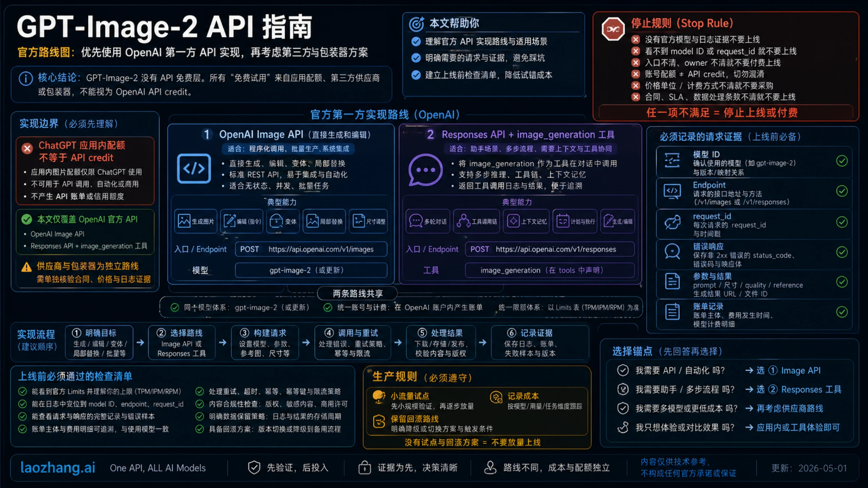This screenshot has height=488, width=868.
Task: Click the 错误响应 magnifier bubble icon
Action: tap(672, 252)
